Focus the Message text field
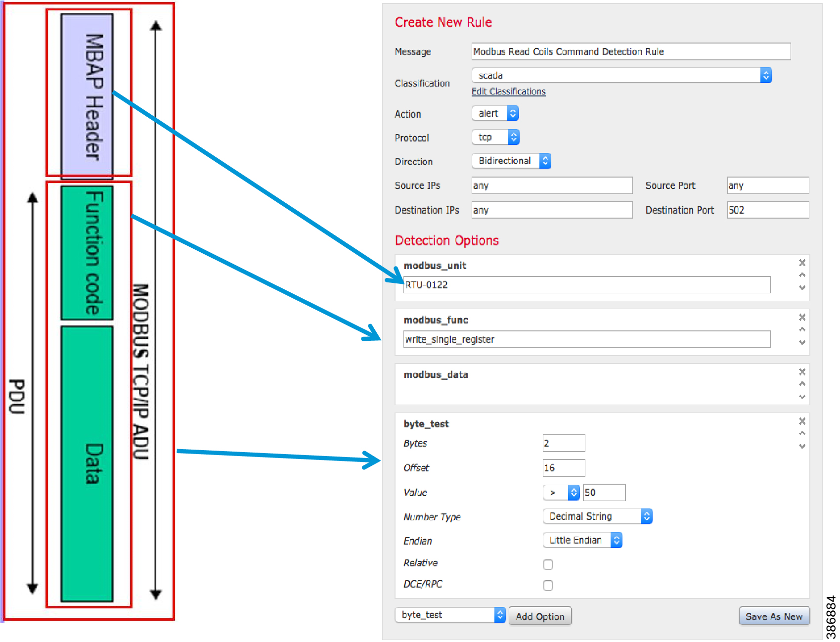The height and width of the screenshot is (642, 840). tap(631, 51)
